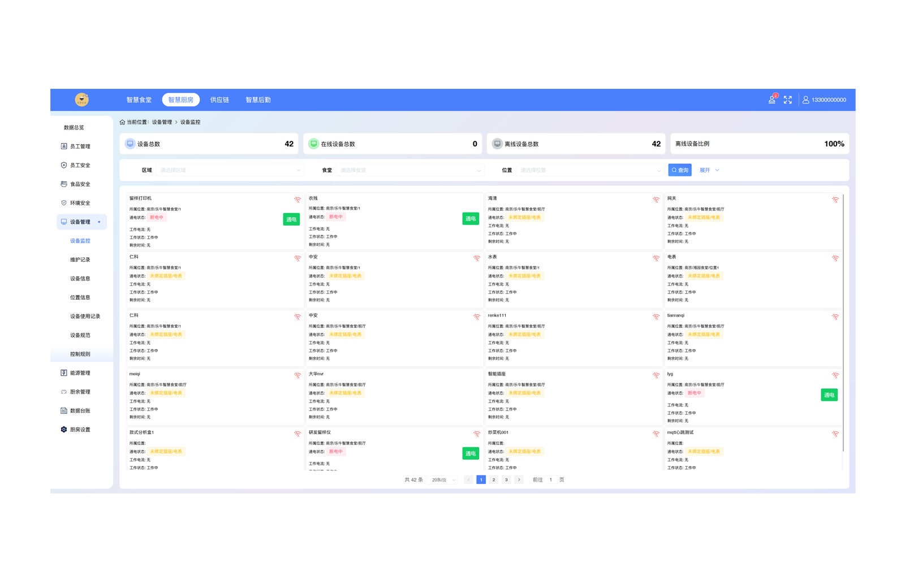Click offline wifi icon on 留样打印机 card

298,200
